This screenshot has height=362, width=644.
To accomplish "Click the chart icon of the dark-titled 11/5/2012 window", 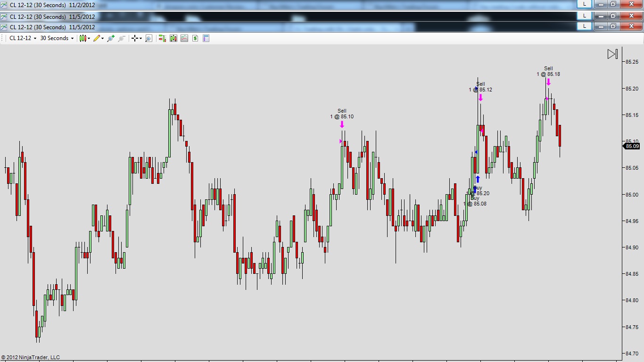I will [x=4, y=16].
